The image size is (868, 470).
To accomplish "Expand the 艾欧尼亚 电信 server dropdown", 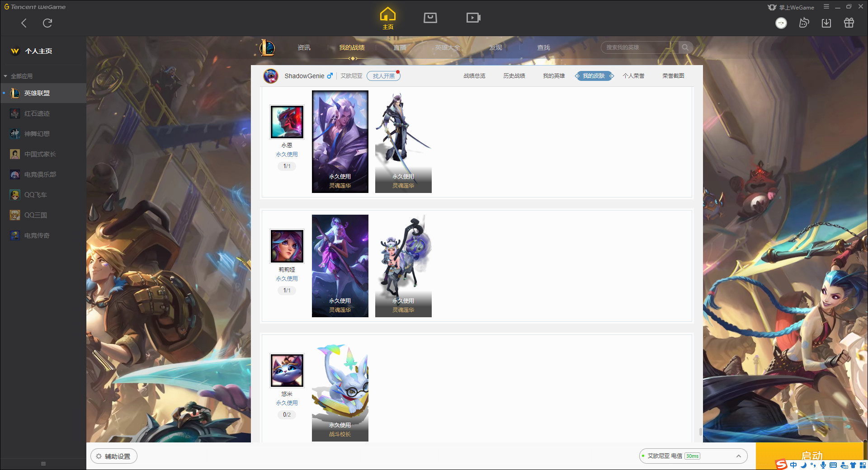I will [x=693, y=456].
